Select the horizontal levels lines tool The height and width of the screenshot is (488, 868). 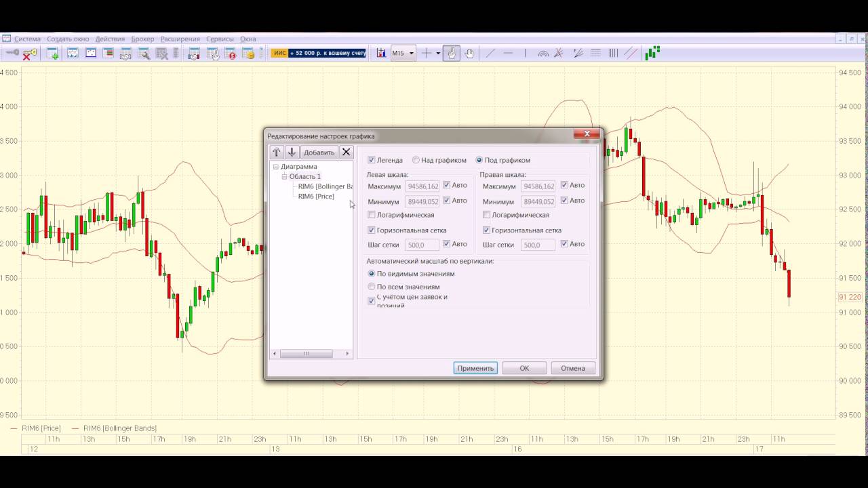(596, 53)
